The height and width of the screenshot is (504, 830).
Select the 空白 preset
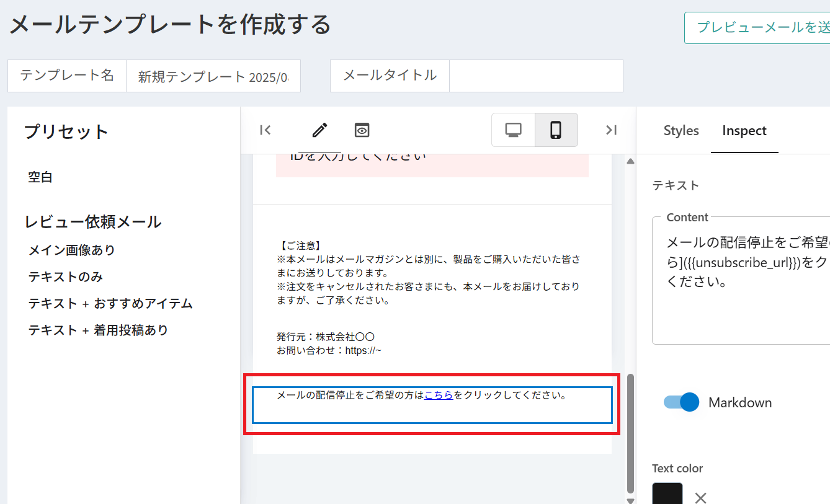click(x=40, y=177)
